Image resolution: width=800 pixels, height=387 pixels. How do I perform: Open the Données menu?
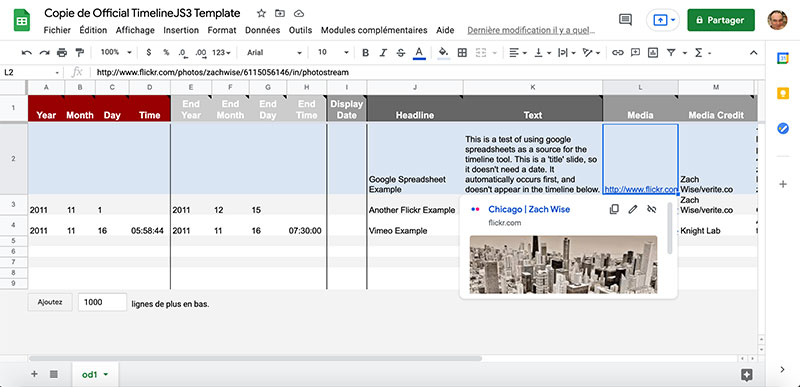[x=262, y=30]
